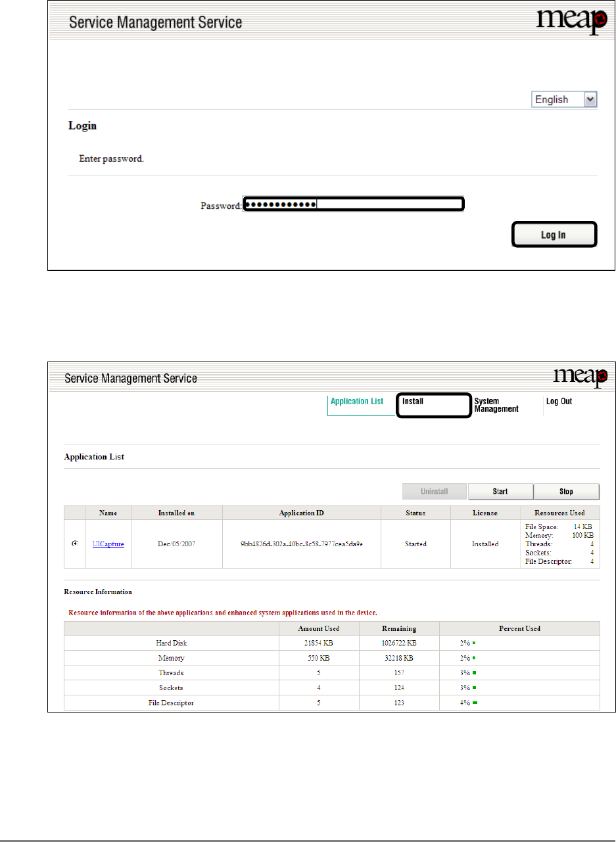Screen dimensions: 616x842
Task: Click the Hard Disk 2% usage bar
Action: tap(474, 643)
